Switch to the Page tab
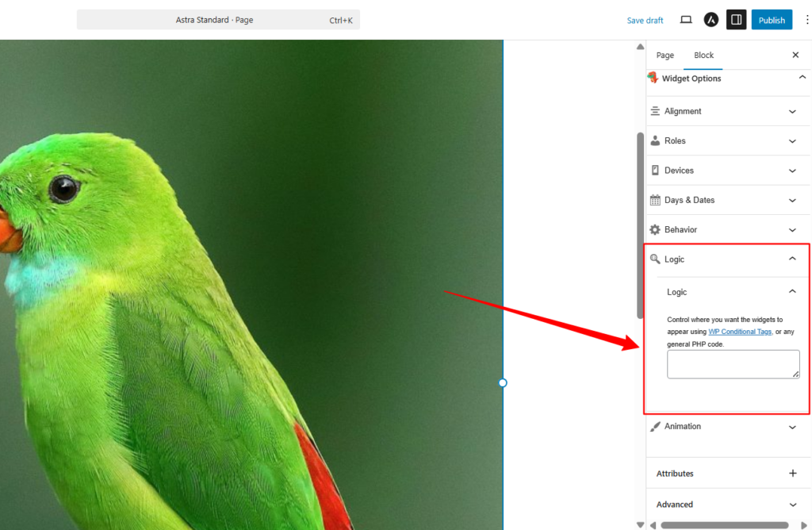This screenshot has height=530, width=812. (665, 56)
